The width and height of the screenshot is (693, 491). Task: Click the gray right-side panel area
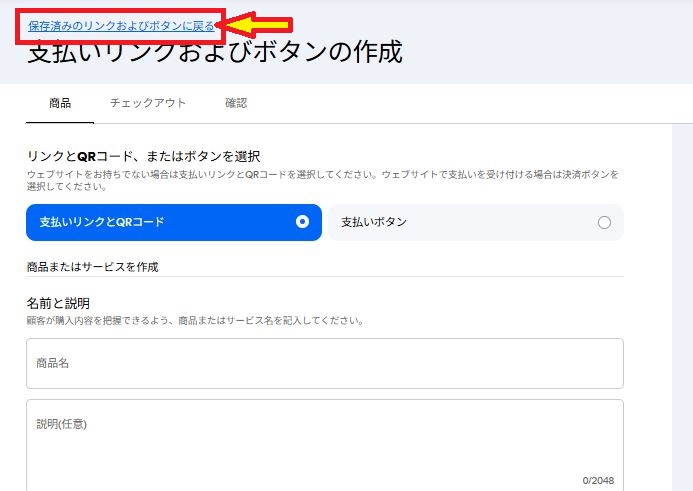681,300
